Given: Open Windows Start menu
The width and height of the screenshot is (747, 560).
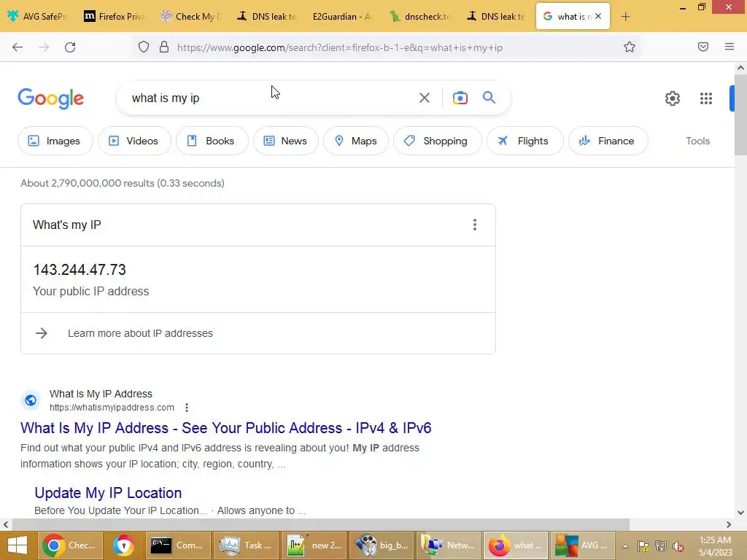Looking at the screenshot, I should (18, 545).
